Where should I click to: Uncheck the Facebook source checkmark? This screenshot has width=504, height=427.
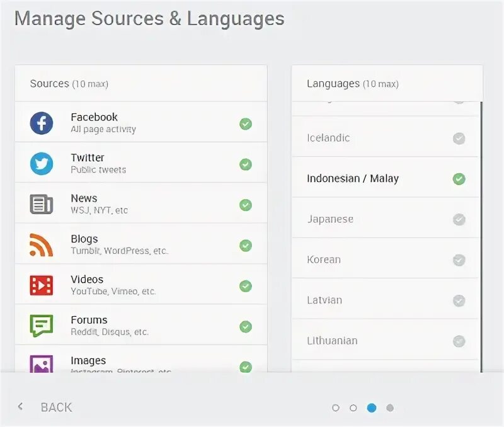(x=246, y=123)
